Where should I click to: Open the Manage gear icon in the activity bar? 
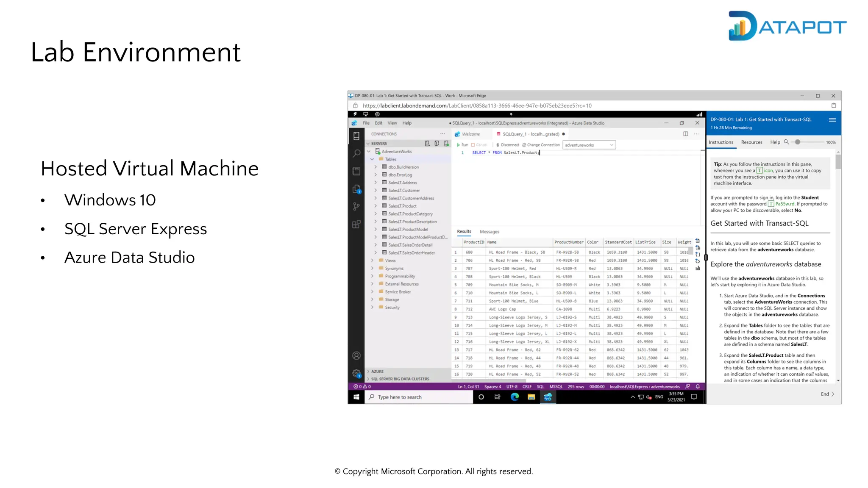point(356,373)
